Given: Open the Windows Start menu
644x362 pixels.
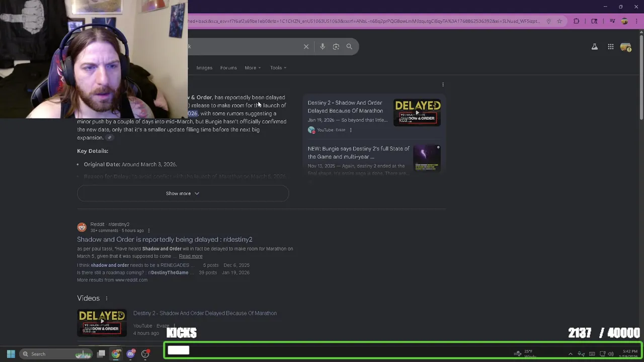Looking at the screenshot, I should point(11,354).
